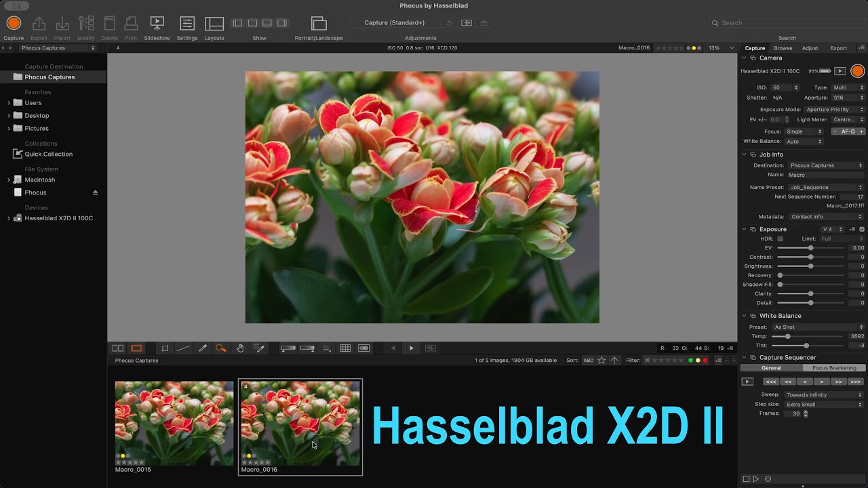The height and width of the screenshot is (488, 868).
Task: Select the orange Zoom magnifier tool
Action: [220, 348]
